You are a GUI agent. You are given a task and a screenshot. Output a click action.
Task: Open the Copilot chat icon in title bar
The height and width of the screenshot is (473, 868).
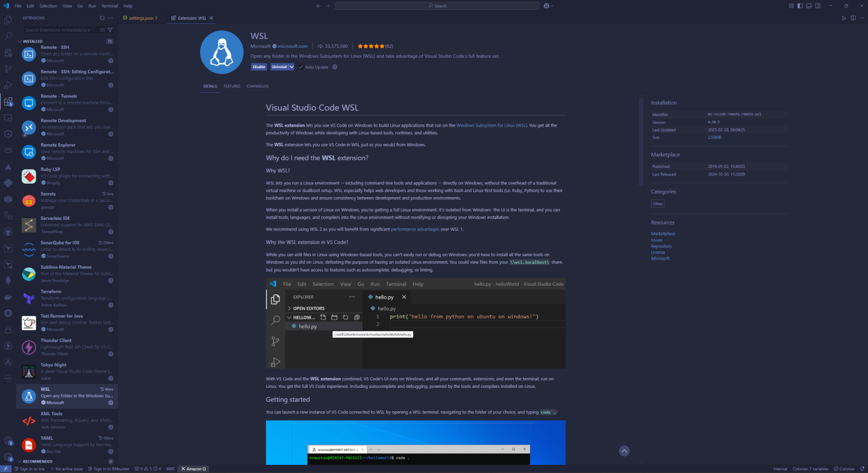(547, 6)
